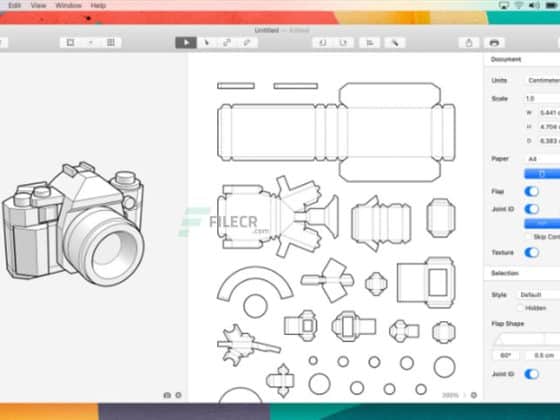Select the join/split edge tool in toolbar
The image size is (560, 420).
tap(227, 43)
